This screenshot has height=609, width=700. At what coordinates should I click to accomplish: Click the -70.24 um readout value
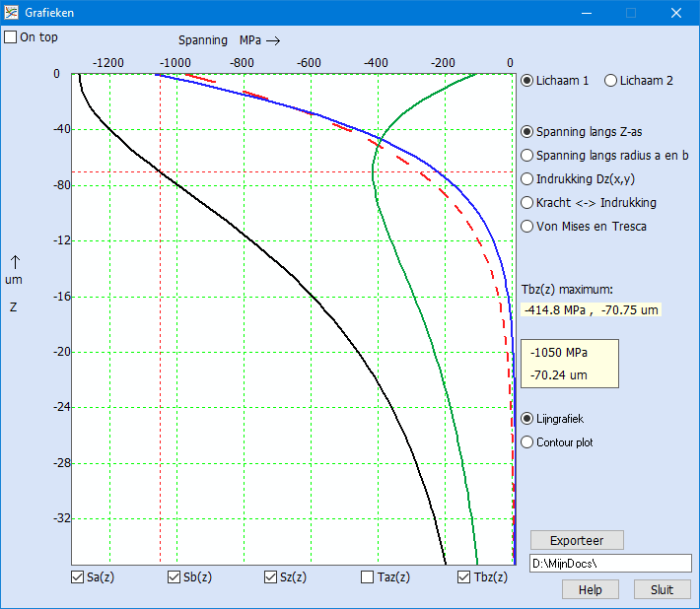(x=558, y=375)
